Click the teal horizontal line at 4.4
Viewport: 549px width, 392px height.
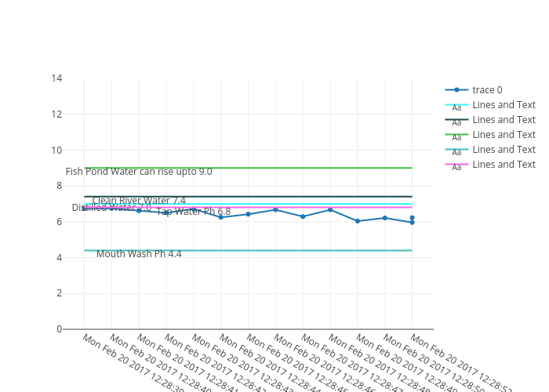pos(314,251)
